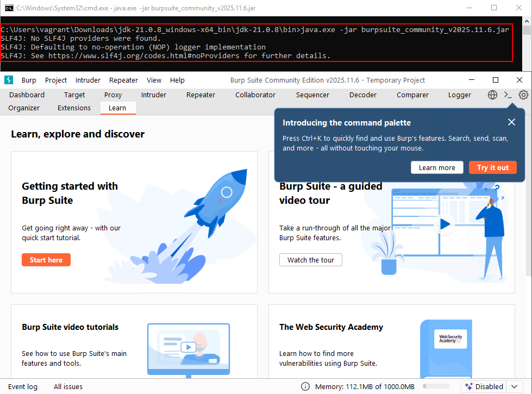Click Learn more about the command palette
This screenshot has width=532, height=394.
pyautogui.click(x=437, y=167)
